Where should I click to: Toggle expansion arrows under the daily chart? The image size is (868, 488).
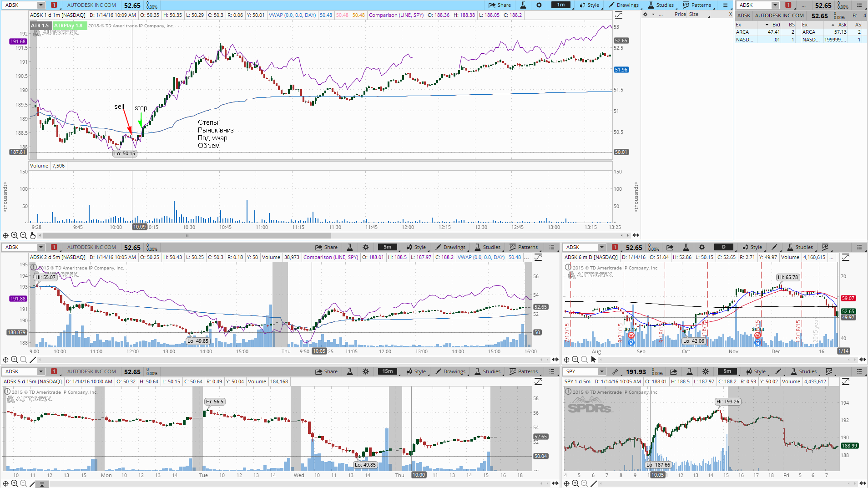863,360
